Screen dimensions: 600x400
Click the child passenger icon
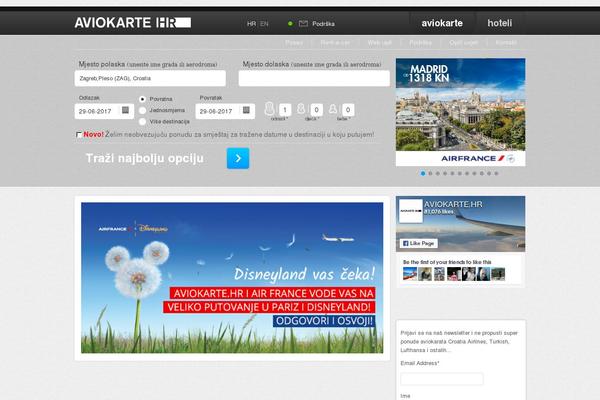tap(301, 109)
